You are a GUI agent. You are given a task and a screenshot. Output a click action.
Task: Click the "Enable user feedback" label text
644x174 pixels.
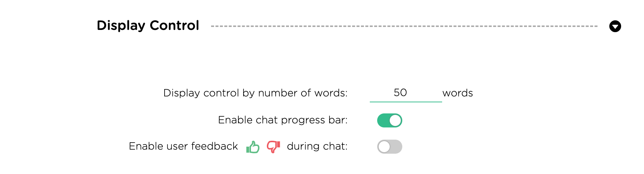click(183, 146)
